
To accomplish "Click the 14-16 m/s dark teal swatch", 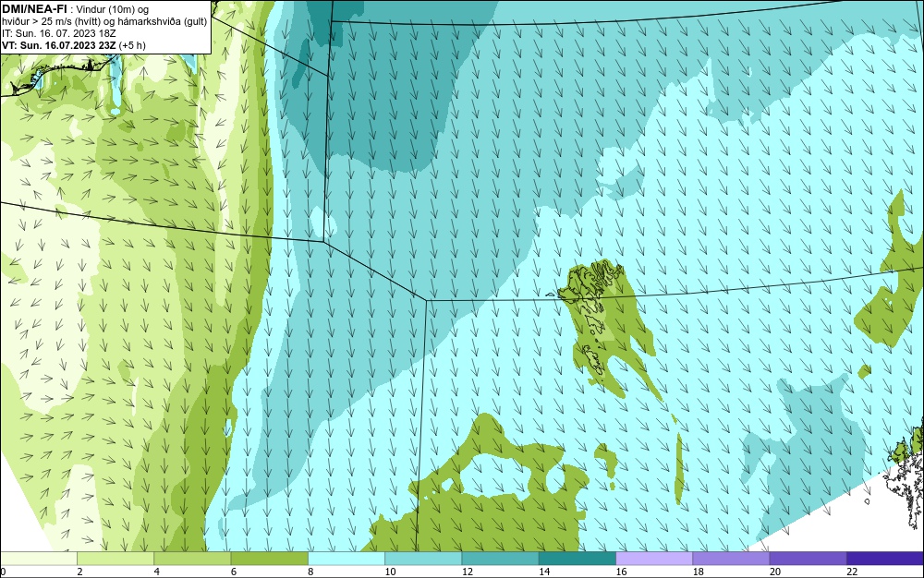I will [x=577, y=558].
